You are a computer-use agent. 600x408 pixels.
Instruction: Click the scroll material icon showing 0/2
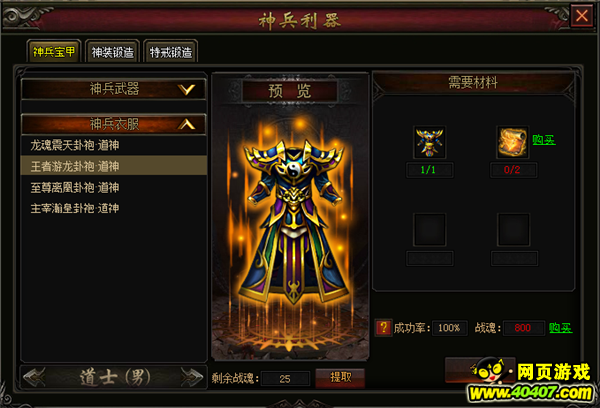coord(513,142)
